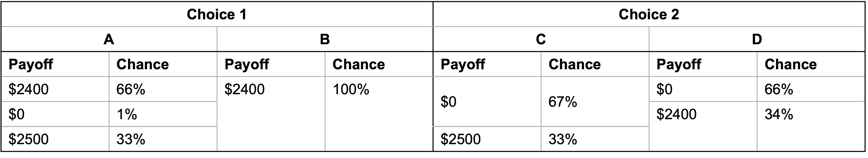Select the option D column header
Viewport: 868px width, 158px height.
757,39
